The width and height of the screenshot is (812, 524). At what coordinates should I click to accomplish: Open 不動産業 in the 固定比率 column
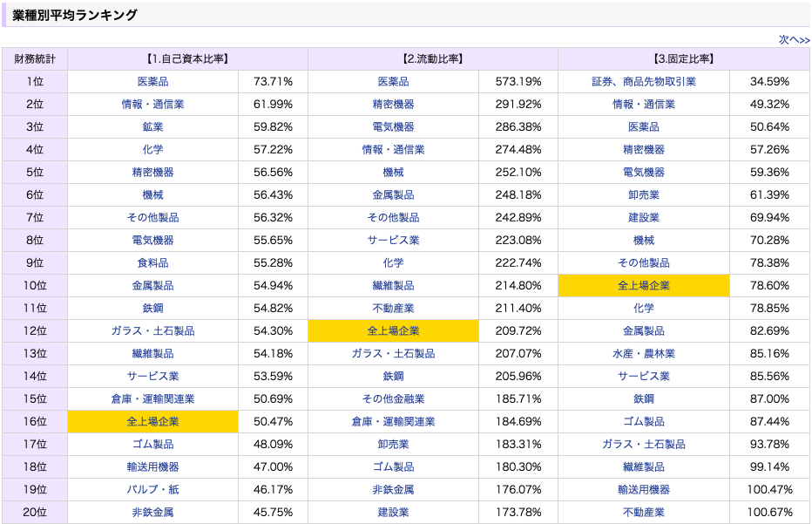point(644,512)
